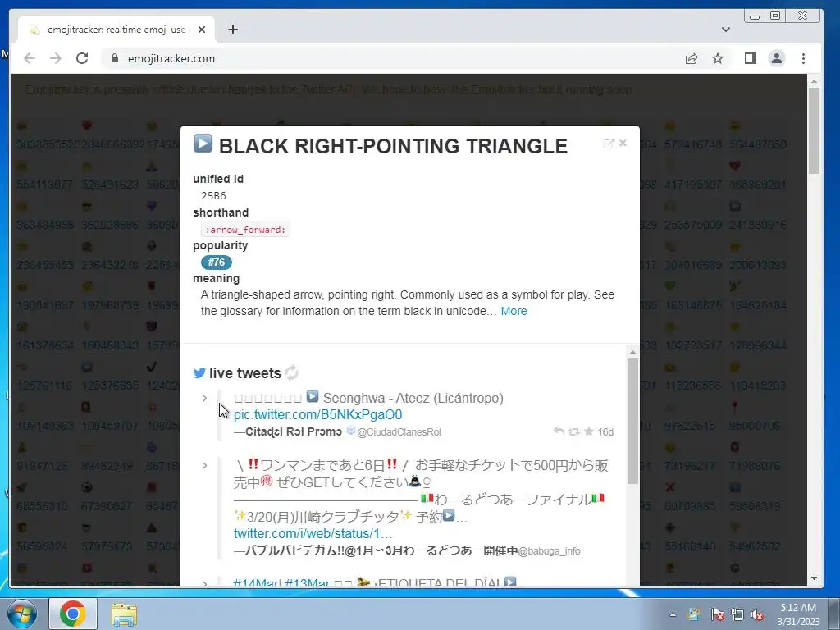Image resolution: width=840 pixels, height=630 pixels.
Task: Share this page icon in address bar
Action: pyautogui.click(x=692, y=58)
